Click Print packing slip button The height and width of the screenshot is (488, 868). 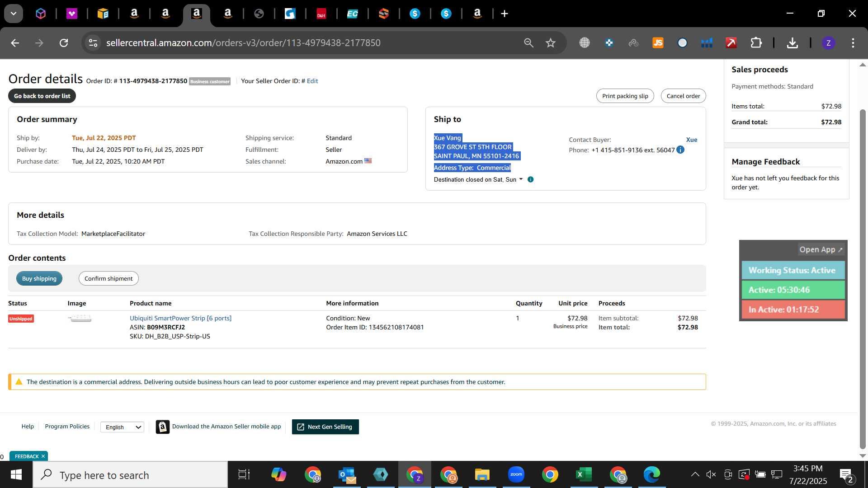[625, 96]
